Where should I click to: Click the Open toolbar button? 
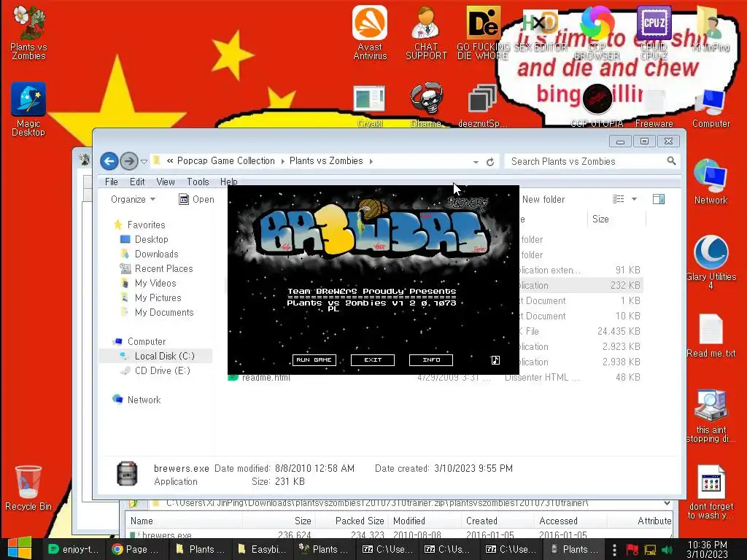pyautogui.click(x=196, y=199)
